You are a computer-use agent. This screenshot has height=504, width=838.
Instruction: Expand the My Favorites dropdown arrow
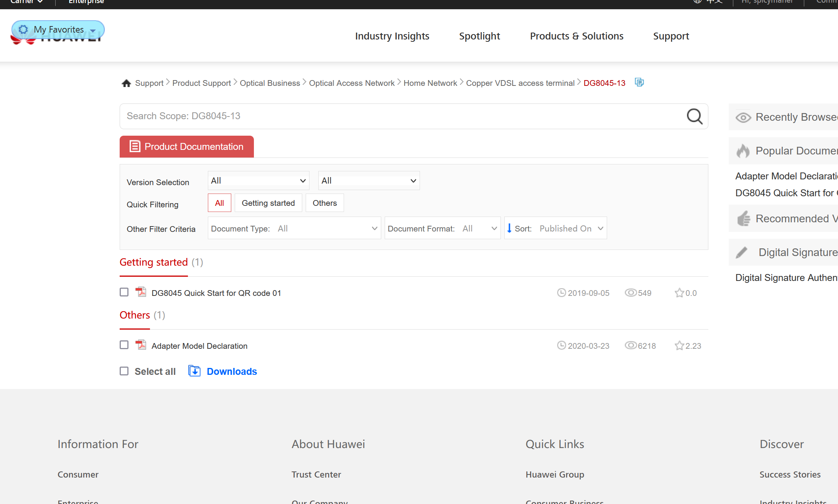coord(93,31)
